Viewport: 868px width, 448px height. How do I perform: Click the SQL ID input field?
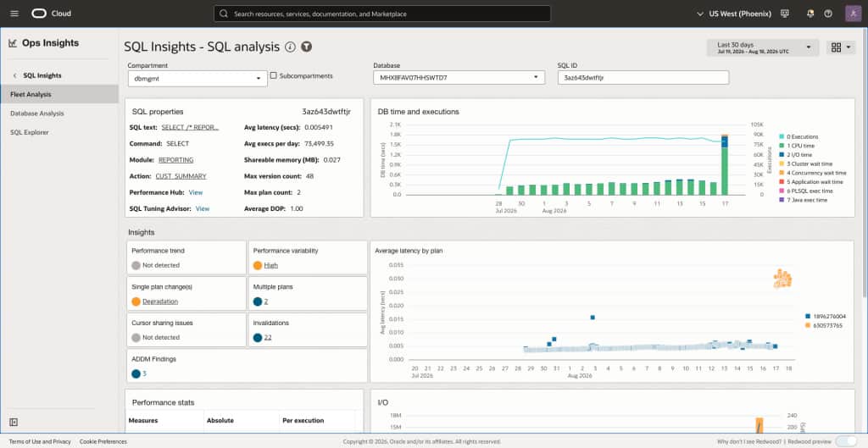(x=643, y=77)
